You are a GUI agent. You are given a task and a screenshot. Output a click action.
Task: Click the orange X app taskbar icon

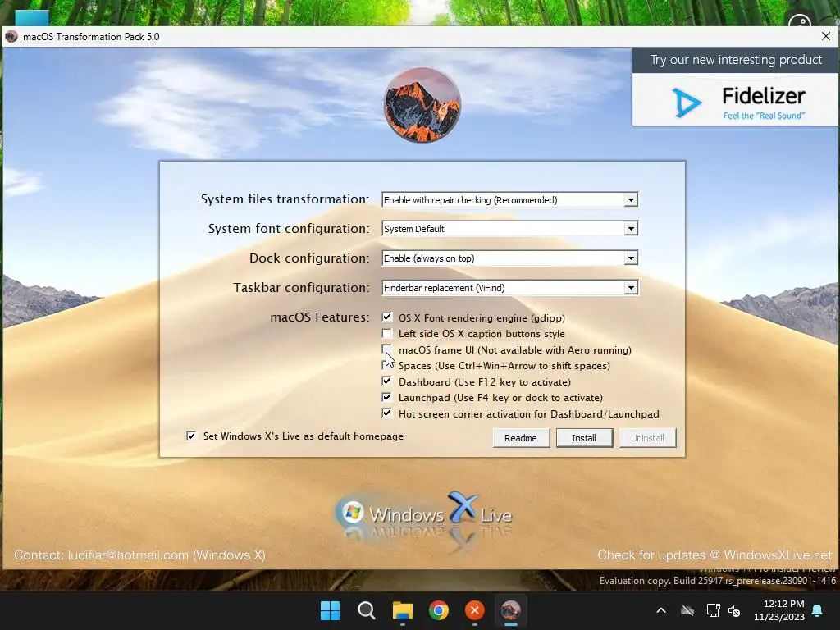[475, 610]
